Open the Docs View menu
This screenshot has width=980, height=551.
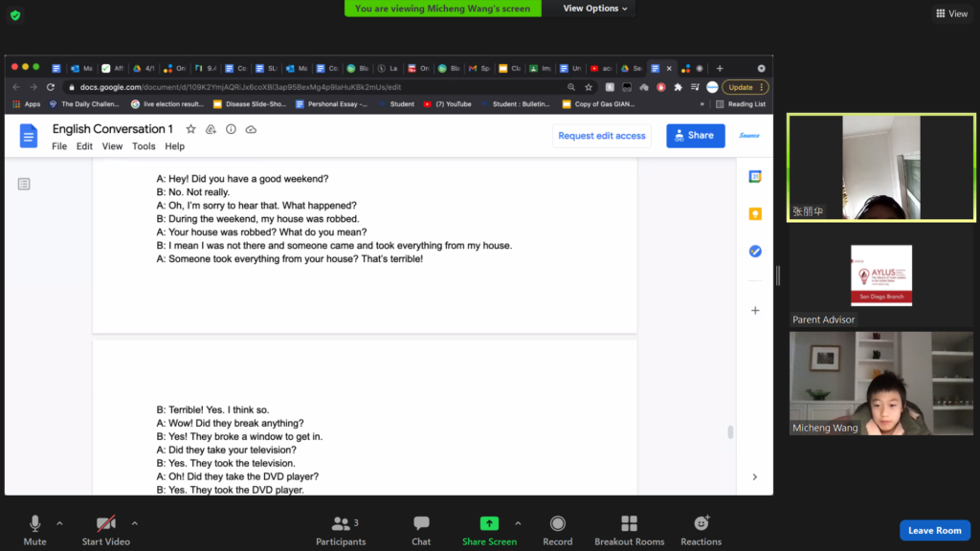pos(113,146)
